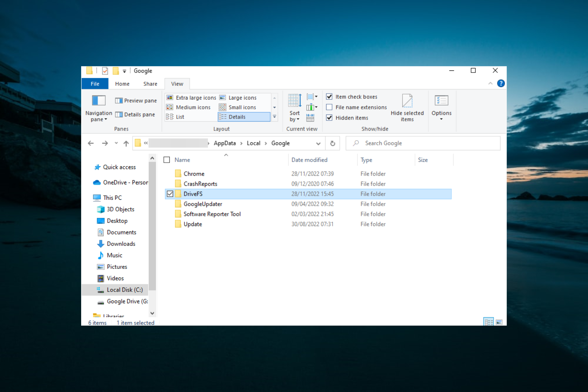Select Extra large icons layout

191,98
